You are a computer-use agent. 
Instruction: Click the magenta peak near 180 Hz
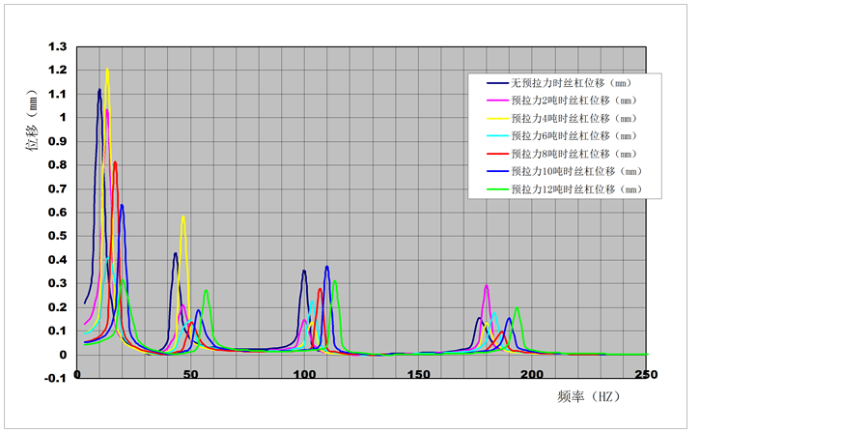[x=487, y=286]
